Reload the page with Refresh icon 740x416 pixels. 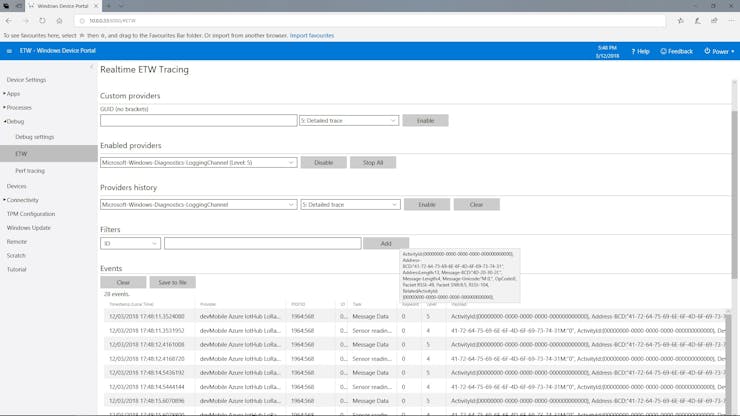point(42,21)
